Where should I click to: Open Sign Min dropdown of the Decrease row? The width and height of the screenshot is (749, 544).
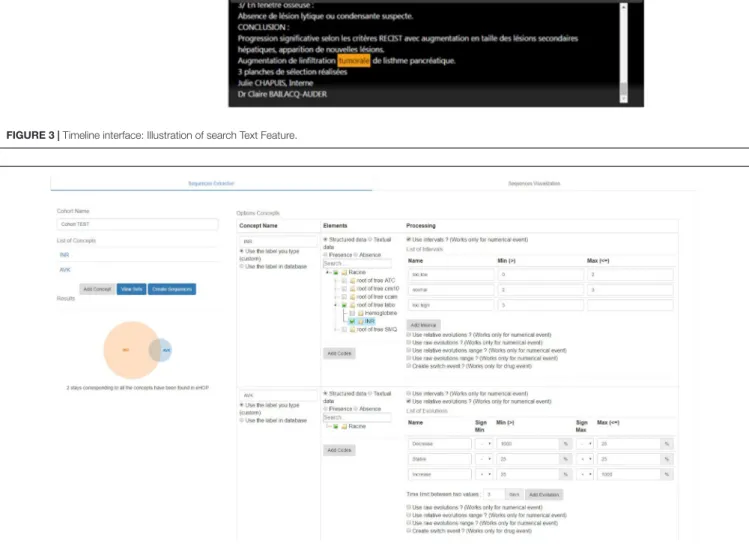pos(484,444)
